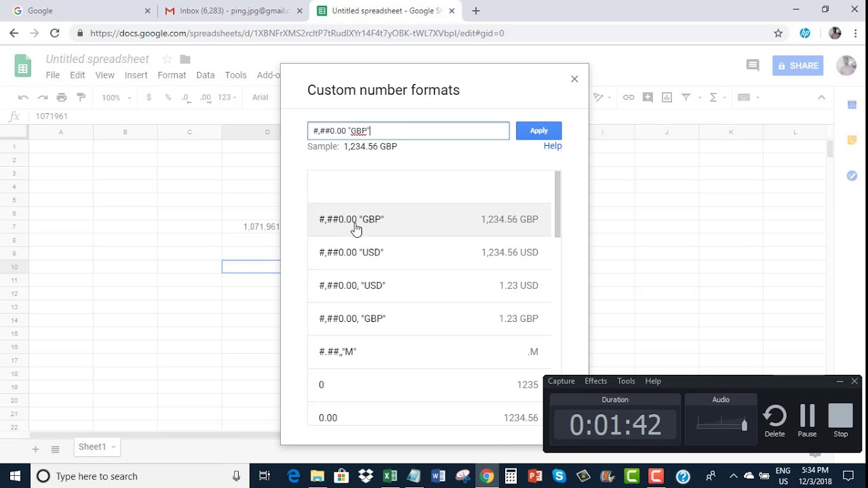
Task: Open the Format menu
Action: [172, 75]
